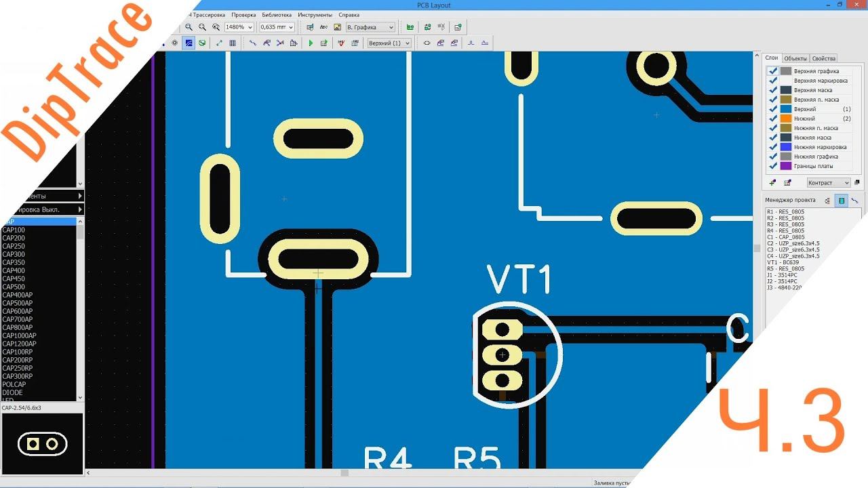The image size is (868, 488).
Task: Toggle Верхняя графика layer checkbox
Action: (x=772, y=70)
